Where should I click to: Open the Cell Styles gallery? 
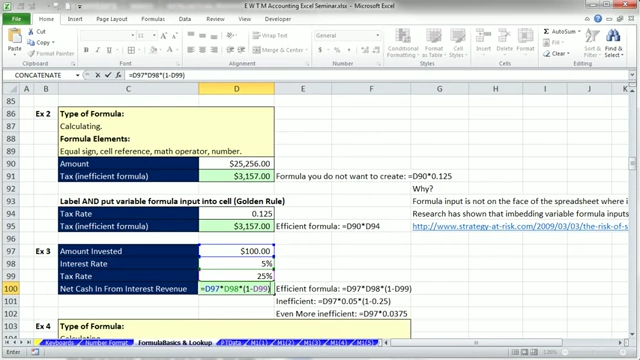[x=458, y=43]
